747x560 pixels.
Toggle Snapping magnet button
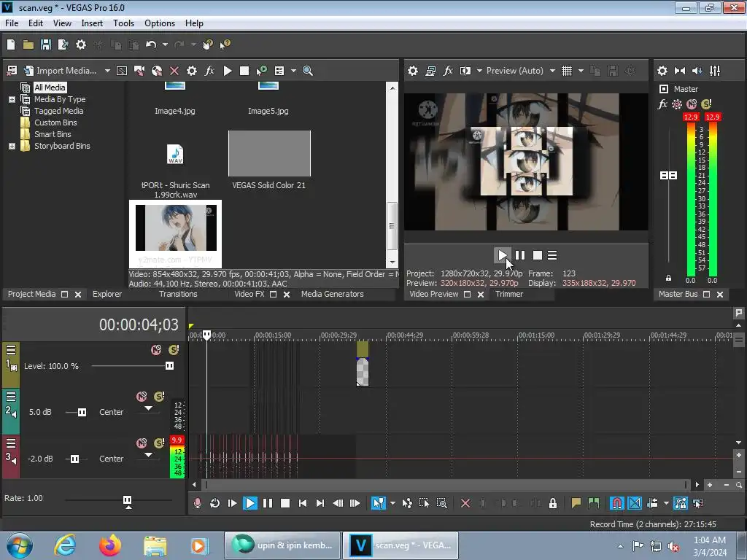[616, 503]
